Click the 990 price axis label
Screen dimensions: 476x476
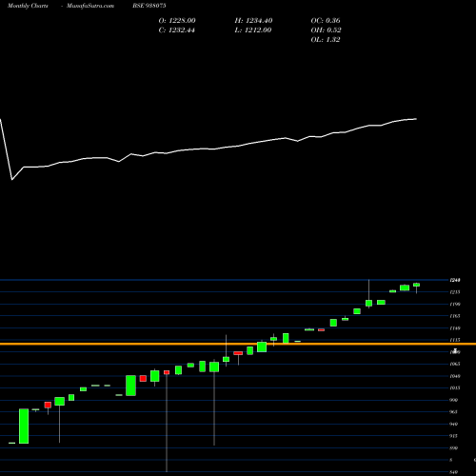point(454,400)
